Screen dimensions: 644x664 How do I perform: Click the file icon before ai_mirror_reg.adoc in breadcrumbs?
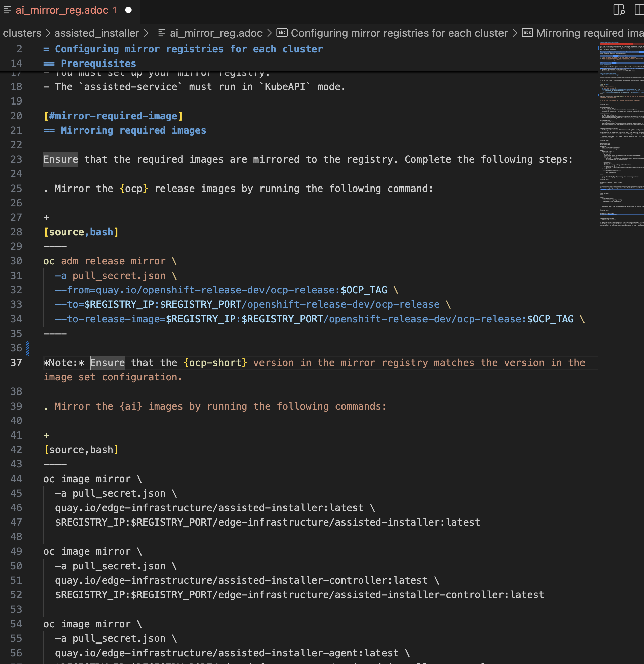tap(162, 33)
